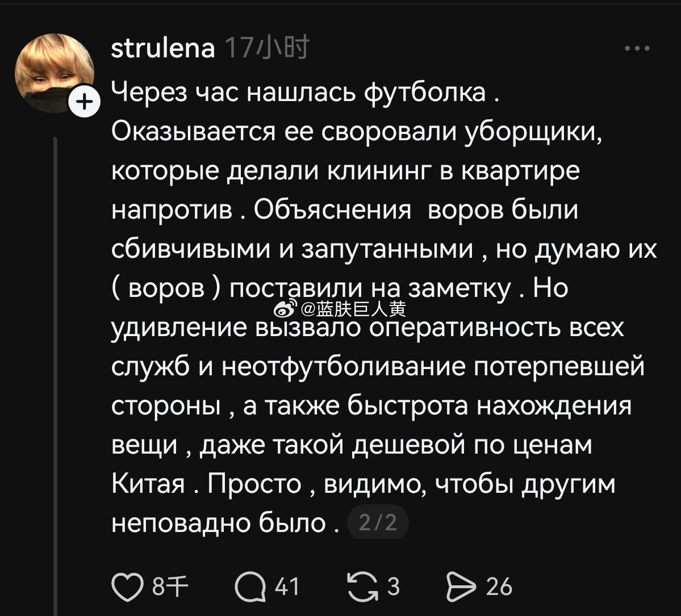Open comments via the speech bubble icon
This screenshot has width=681, height=616.
pos(250,587)
